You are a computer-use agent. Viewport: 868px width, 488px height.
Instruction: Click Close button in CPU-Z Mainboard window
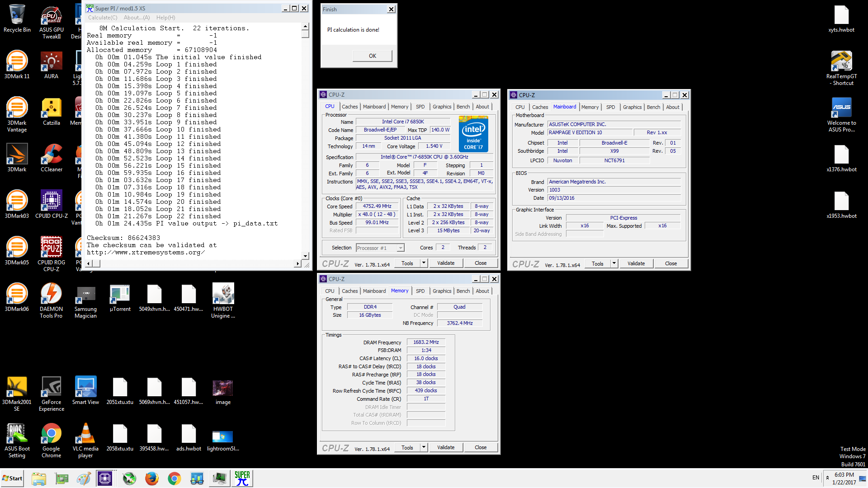tap(671, 263)
